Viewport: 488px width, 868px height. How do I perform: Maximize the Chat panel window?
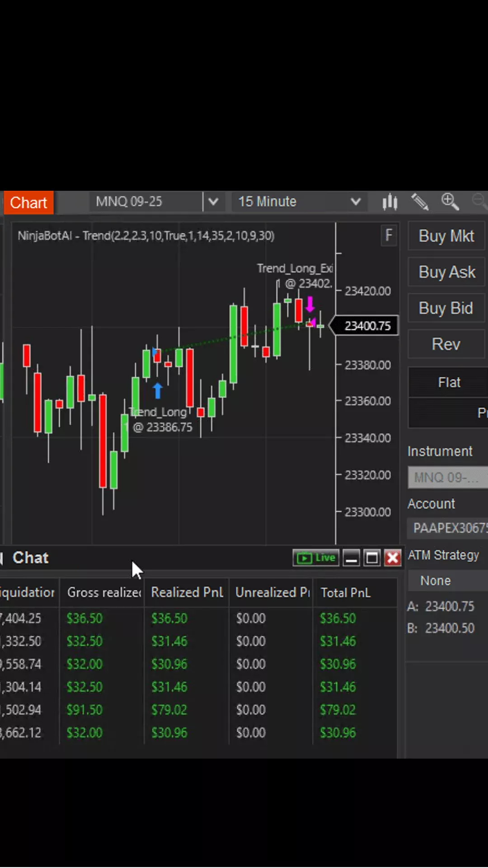click(x=372, y=558)
